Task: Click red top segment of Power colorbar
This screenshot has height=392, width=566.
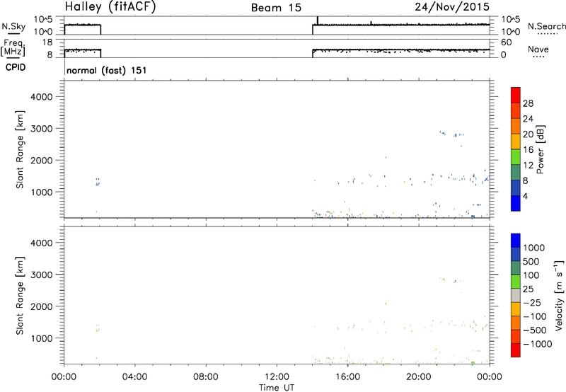Action: [516, 96]
